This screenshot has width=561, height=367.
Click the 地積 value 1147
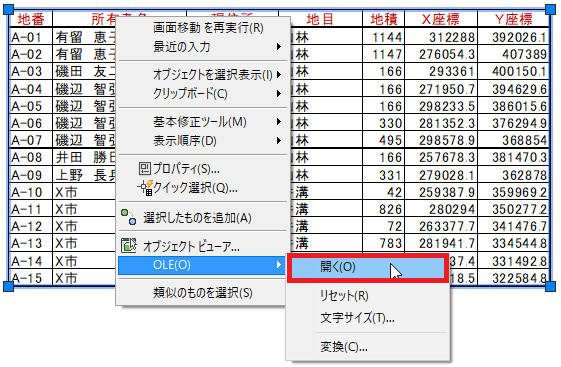(x=387, y=54)
